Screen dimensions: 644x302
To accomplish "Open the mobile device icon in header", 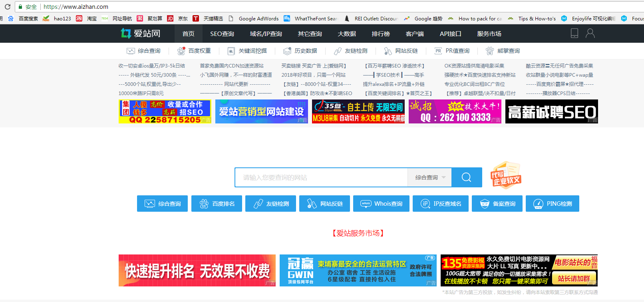I will pyautogui.click(x=574, y=33).
